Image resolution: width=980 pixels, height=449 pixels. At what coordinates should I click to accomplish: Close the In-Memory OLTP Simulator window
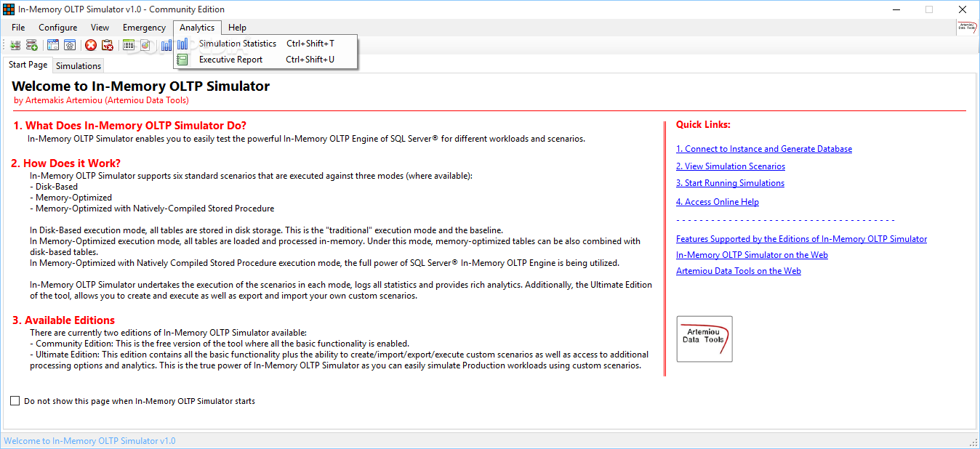click(x=963, y=9)
